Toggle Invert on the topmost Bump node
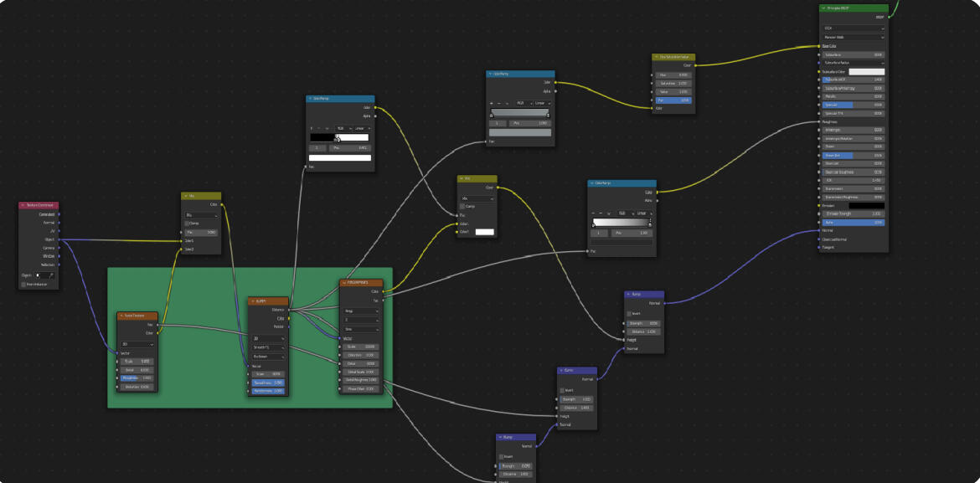 point(629,313)
